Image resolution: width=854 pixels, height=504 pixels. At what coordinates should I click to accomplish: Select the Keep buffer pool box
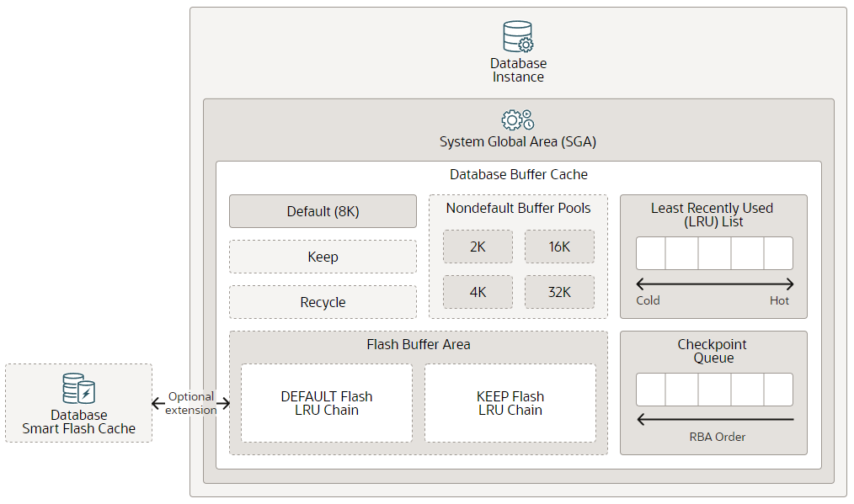tap(323, 257)
